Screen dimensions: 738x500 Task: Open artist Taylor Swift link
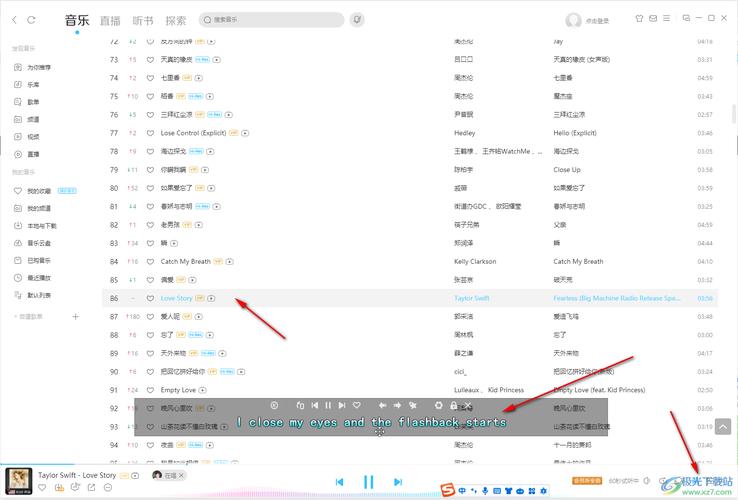[472, 298]
